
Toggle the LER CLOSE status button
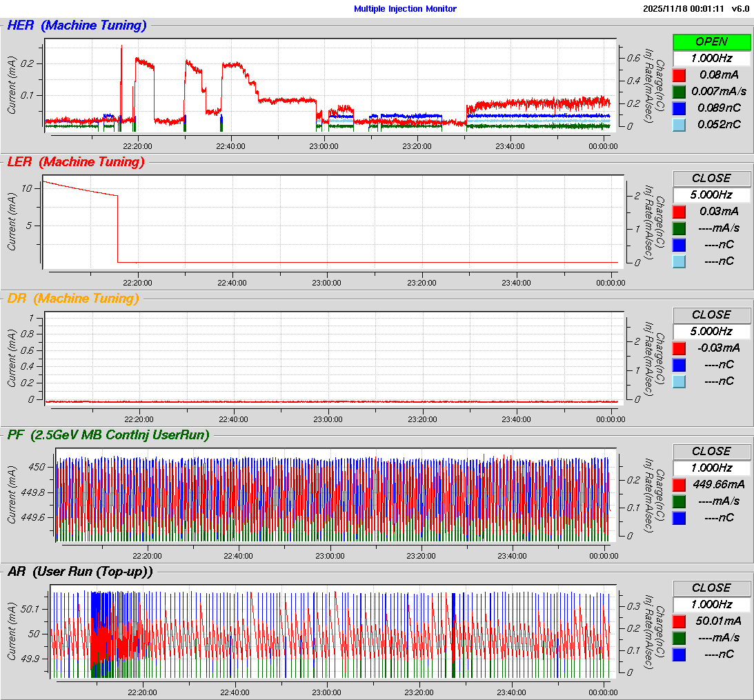[711, 178]
